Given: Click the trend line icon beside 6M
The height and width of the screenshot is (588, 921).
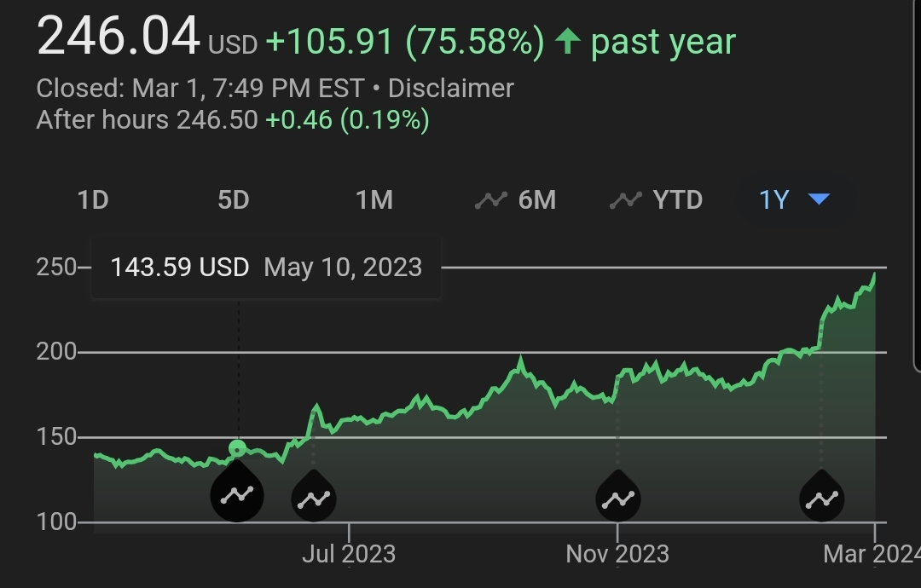Looking at the screenshot, I should point(491,200).
